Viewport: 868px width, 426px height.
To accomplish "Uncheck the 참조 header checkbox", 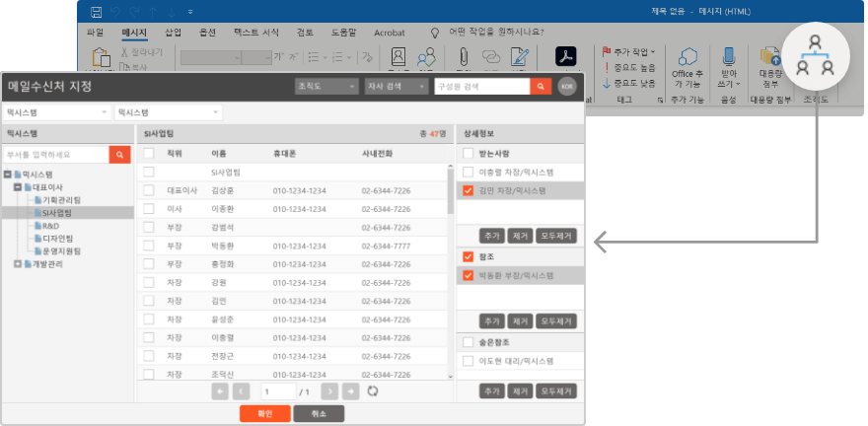I will tap(468, 256).
